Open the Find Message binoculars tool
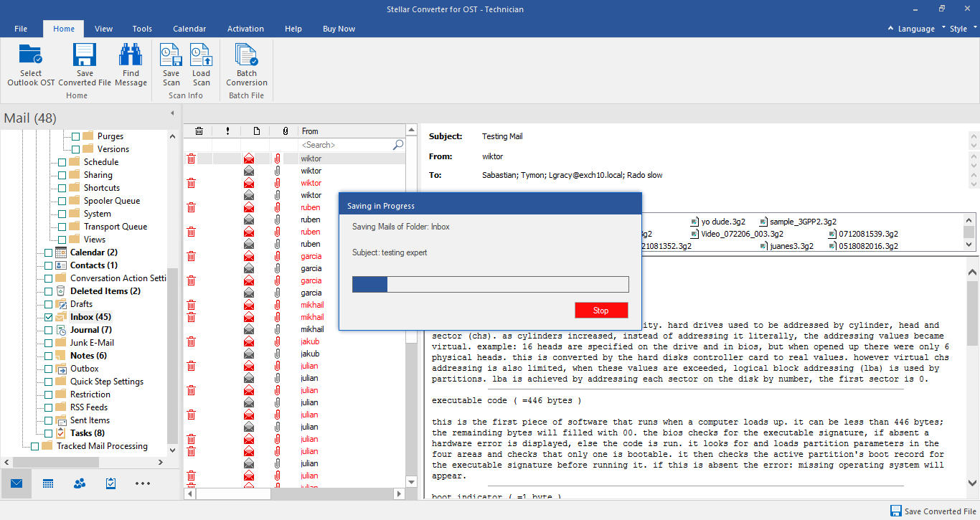This screenshot has width=980, height=520. coord(131,55)
